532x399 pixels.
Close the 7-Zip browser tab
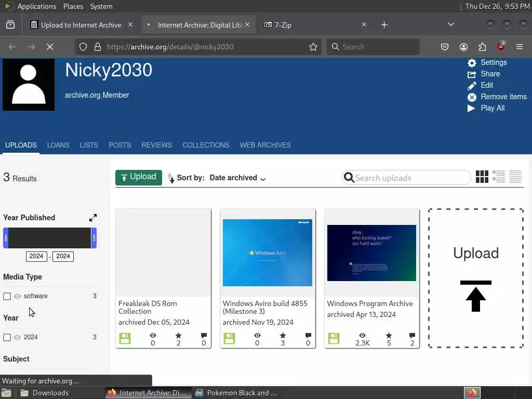364,24
